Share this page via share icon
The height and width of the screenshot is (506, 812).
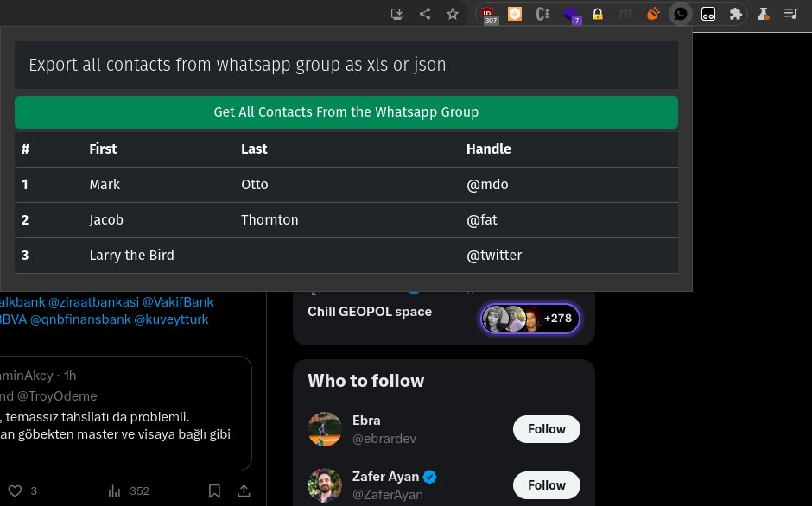(425, 14)
